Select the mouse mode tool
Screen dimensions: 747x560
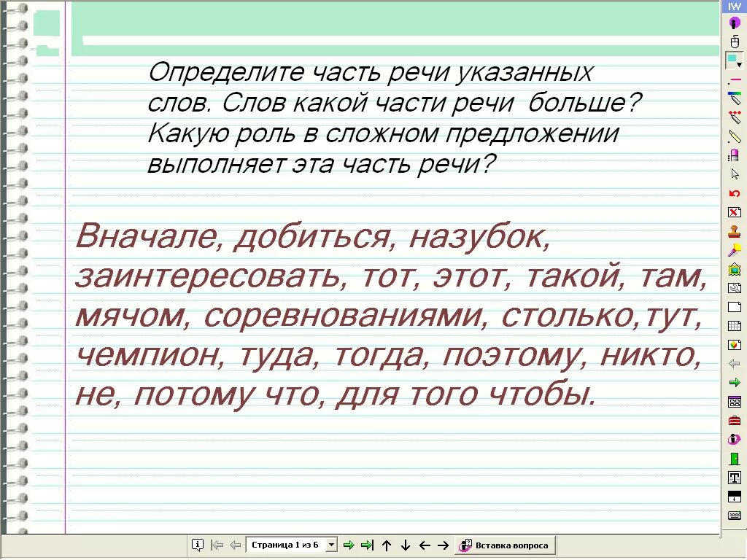point(734,42)
